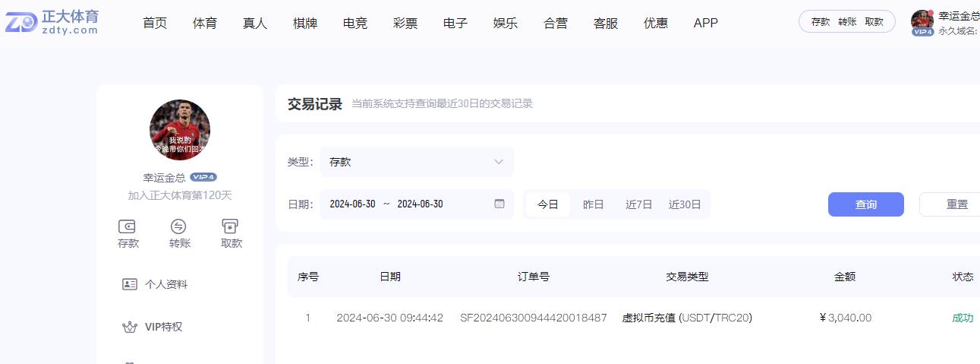Viewport: 980px width, 364px height.
Task: Select the 近7日 date filter
Action: (639, 204)
